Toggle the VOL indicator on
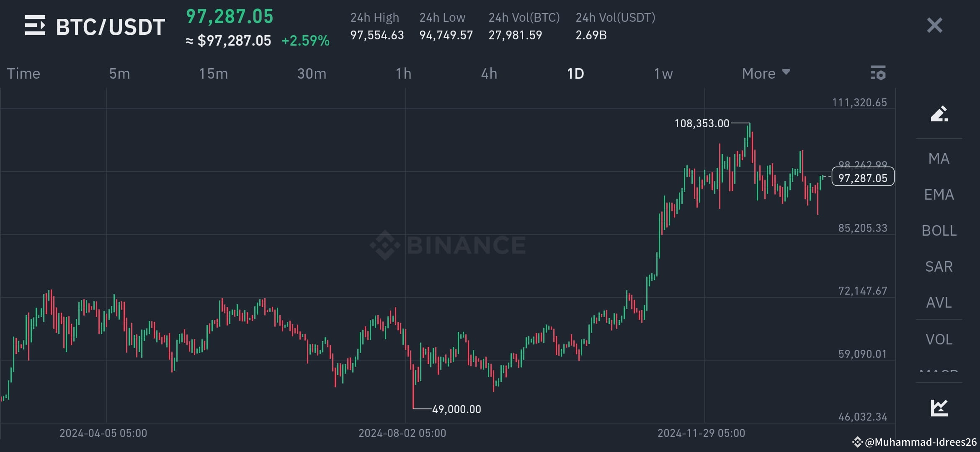The width and height of the screenshot is (980, 452). tap(938, 339)
